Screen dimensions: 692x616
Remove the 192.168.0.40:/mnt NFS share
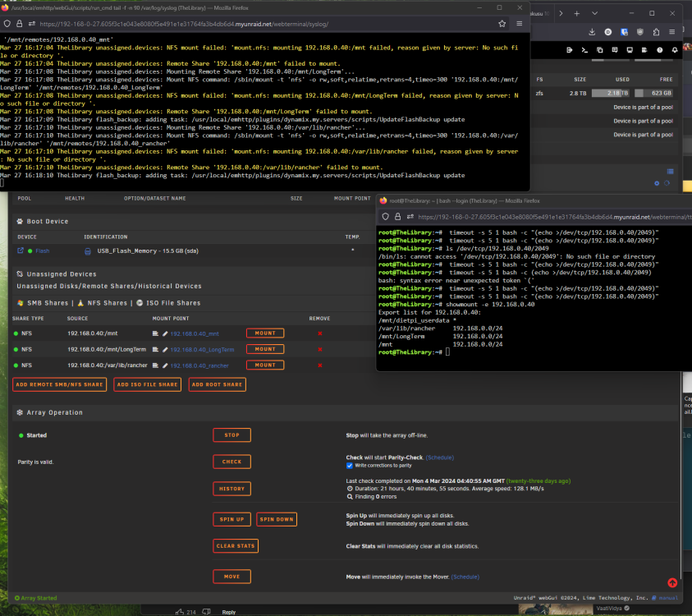(x=320, y=333)
